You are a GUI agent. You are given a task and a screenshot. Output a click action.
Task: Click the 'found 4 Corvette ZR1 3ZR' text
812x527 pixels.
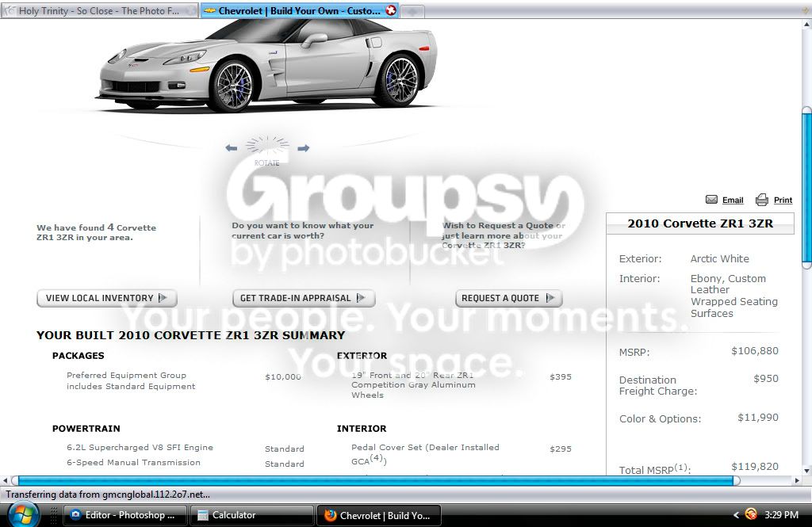pos(96,232)
